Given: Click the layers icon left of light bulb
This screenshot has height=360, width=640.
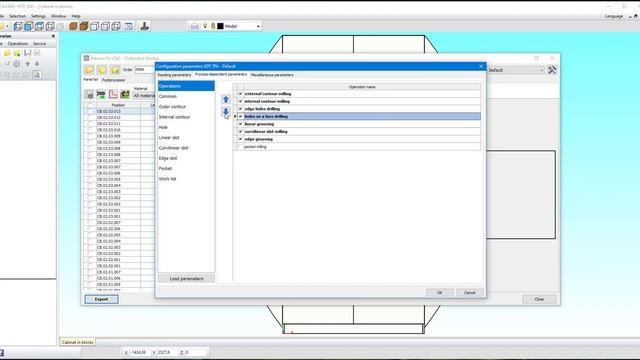Looking at the screenshot, I should pyautogui.click(x=195, y=26).
